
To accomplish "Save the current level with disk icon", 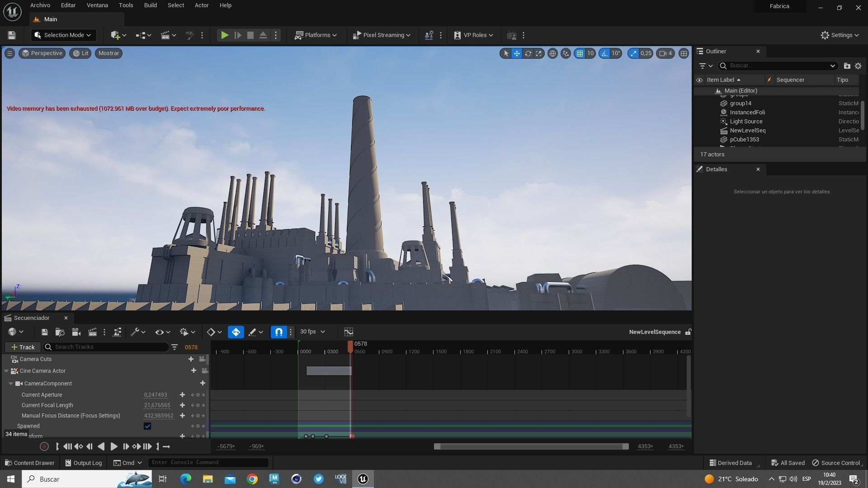I will pos(12,35).
